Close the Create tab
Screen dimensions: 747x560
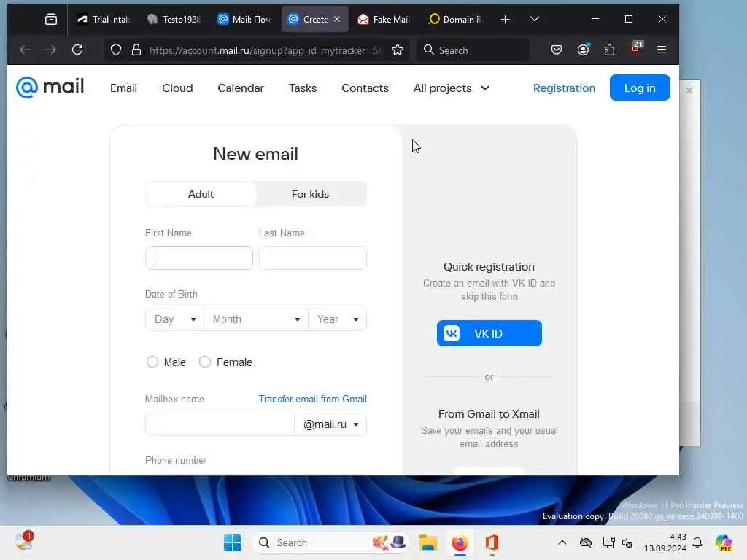[337, 19]
